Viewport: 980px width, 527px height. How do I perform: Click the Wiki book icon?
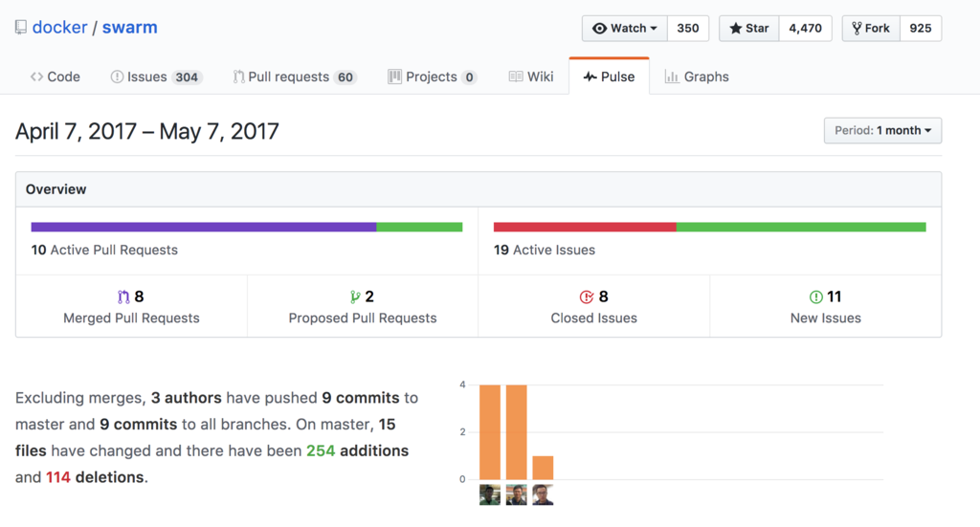tap(516, 77)
